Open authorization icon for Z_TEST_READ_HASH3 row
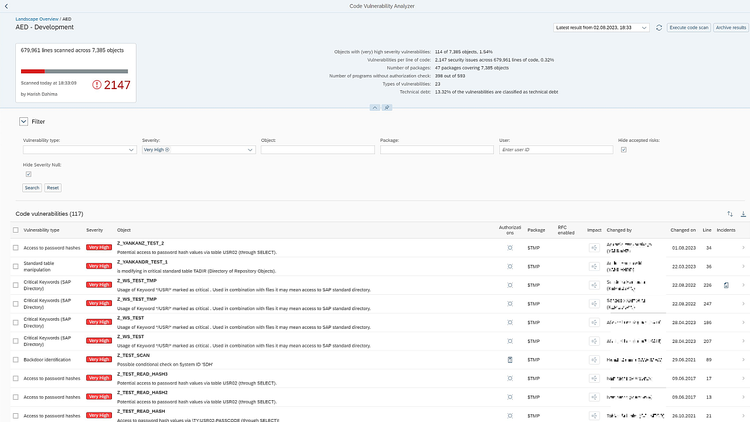This screenshot has width=750, height=422. (x=510, y=378)
